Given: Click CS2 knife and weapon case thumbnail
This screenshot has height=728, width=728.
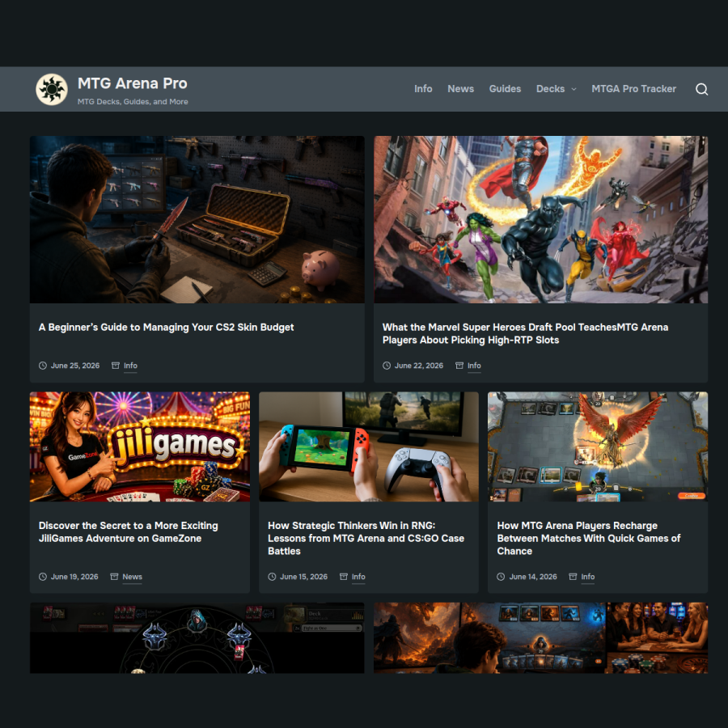Looking at the screenshot, I should 197,219.
